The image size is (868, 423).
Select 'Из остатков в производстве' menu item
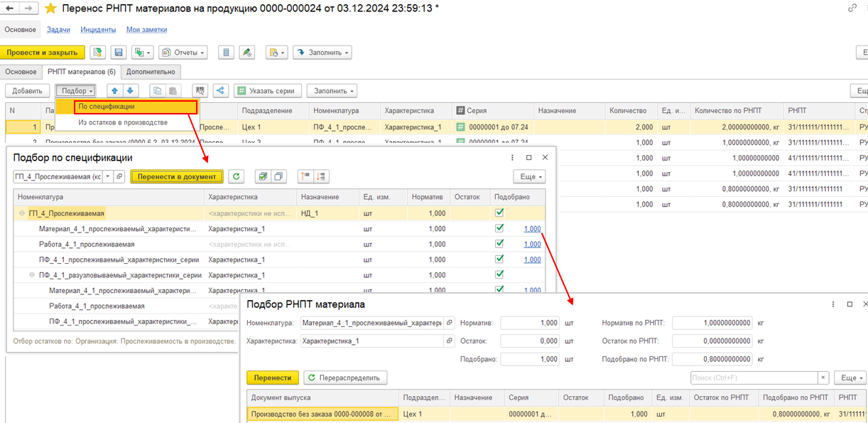tap(123, 122)
